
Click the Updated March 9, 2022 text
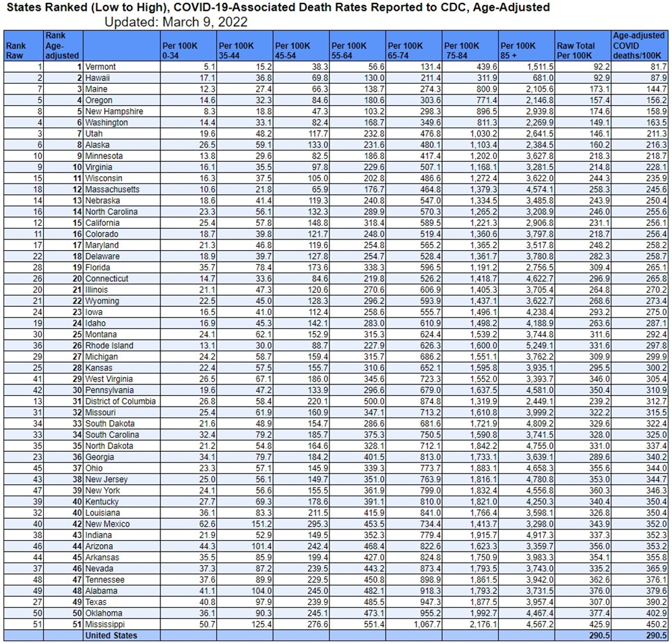175,22
